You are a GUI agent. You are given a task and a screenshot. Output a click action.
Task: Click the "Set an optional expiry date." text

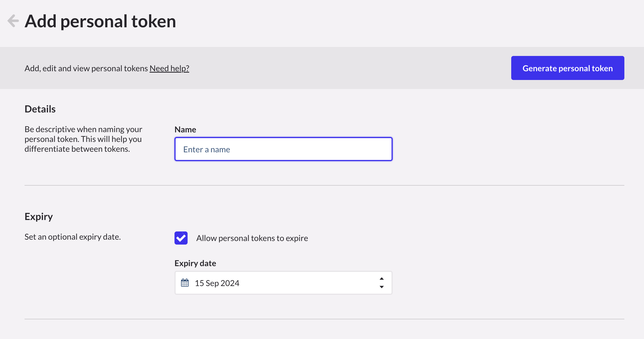tap(73, 237)
